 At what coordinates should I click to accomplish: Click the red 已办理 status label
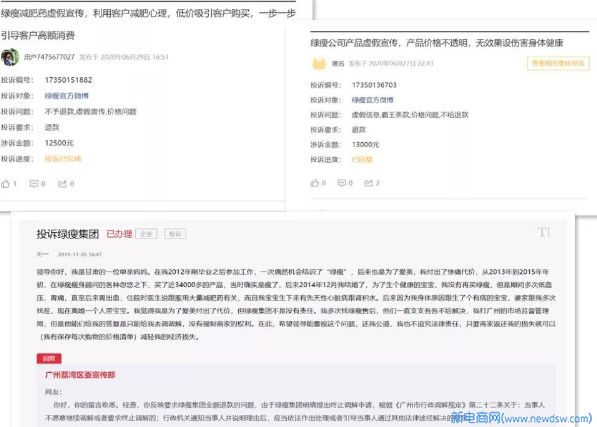pyautogui.click(x=119, y=234)
